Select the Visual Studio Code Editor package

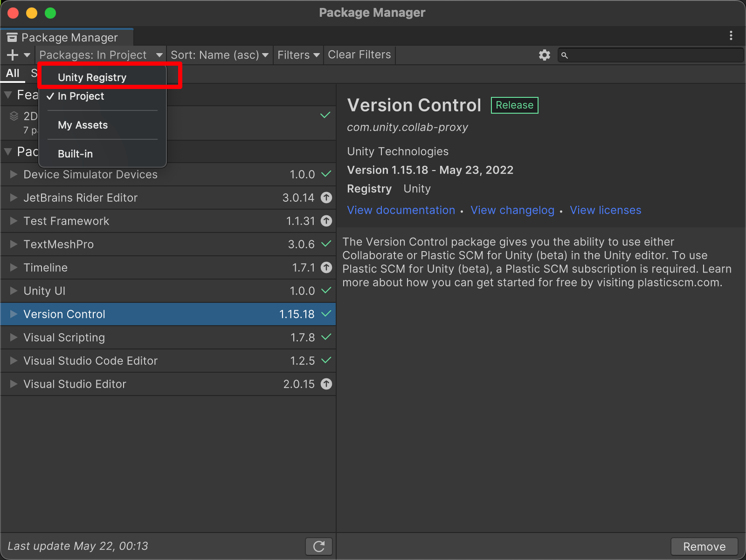click(168, 361)
